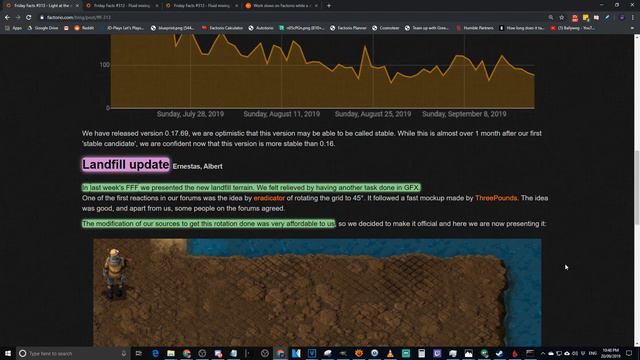This screenshot has height=360, width=640.
Task: Open the Windows notification center
Action: pos(629,353)
